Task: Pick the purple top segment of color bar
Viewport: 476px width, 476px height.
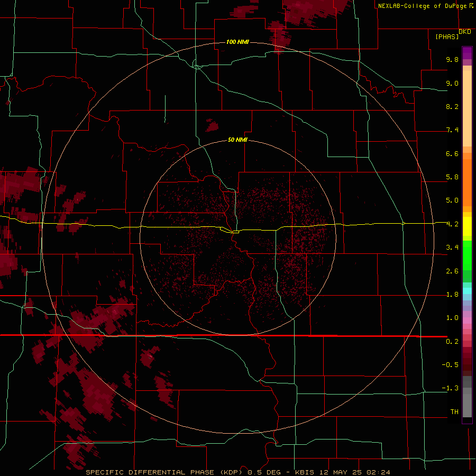Action: pos(467,53)
